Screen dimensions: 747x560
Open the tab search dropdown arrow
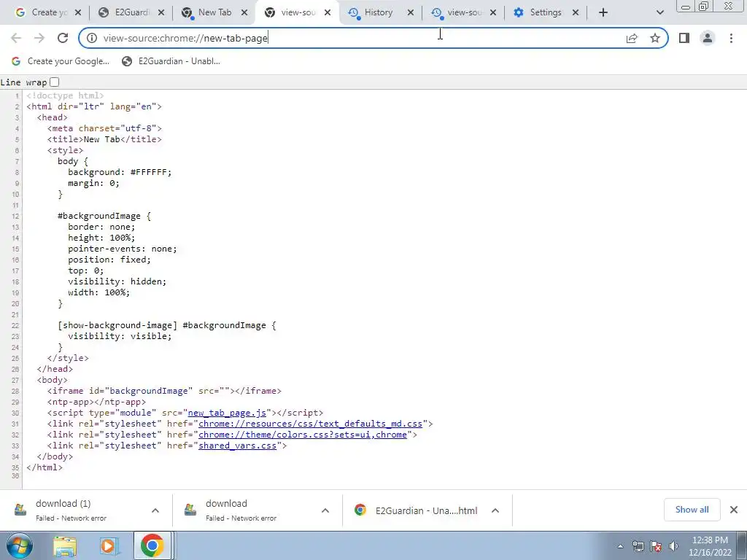click(659, 12)
